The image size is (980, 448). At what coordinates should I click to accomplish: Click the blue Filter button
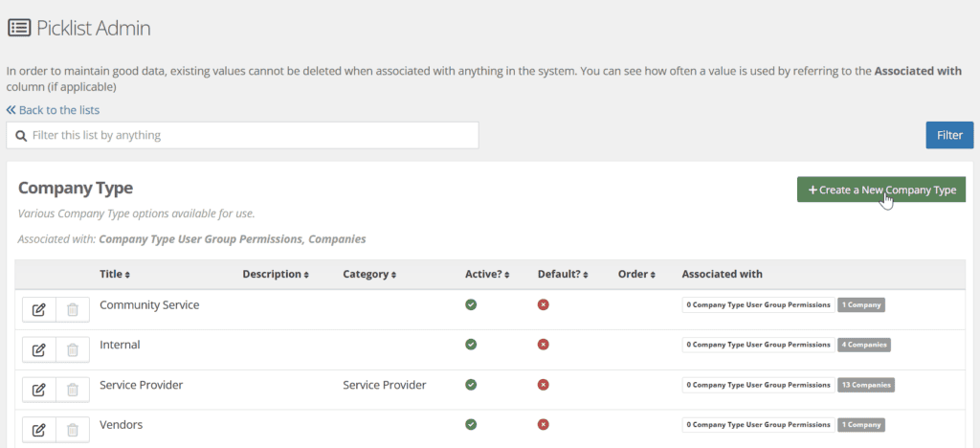(949, 135)
